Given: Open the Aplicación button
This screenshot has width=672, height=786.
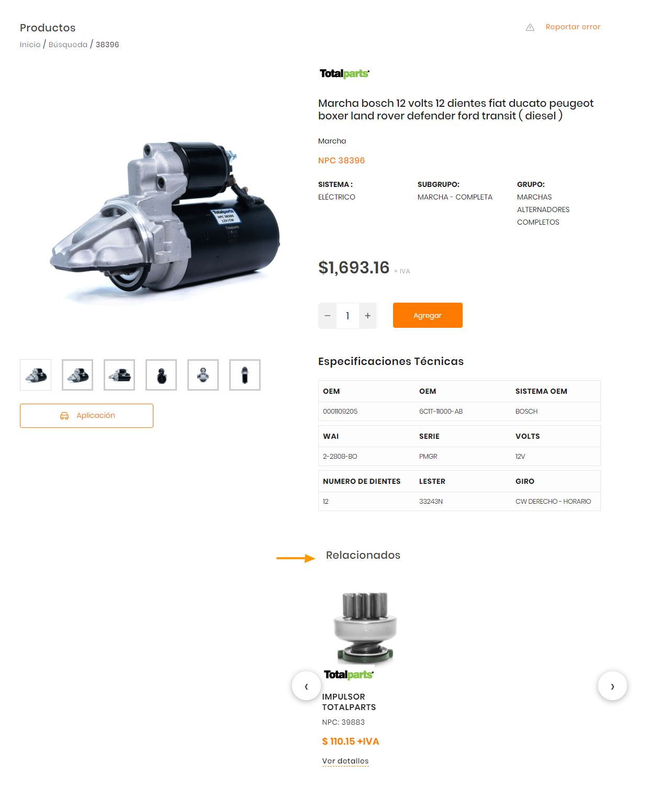Looking at the screenshot, I should pyautogui.click(x=86, y=416).
